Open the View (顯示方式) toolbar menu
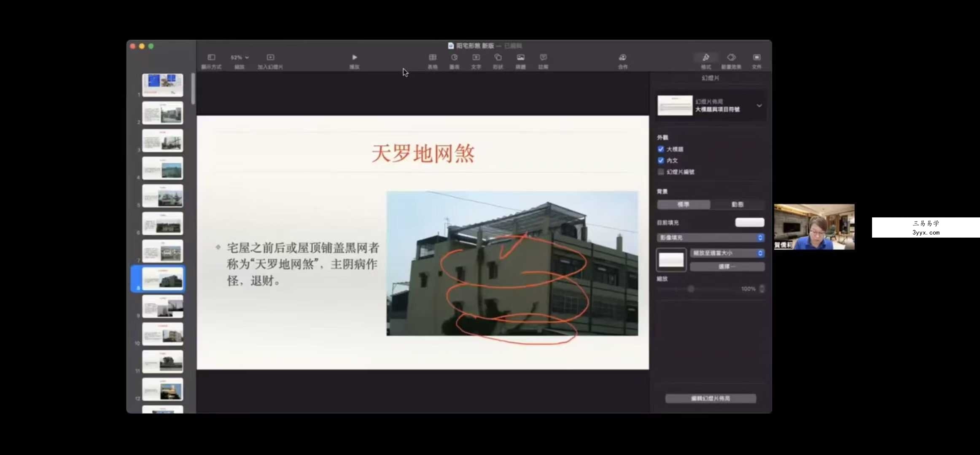 click(x=211, y=61)
